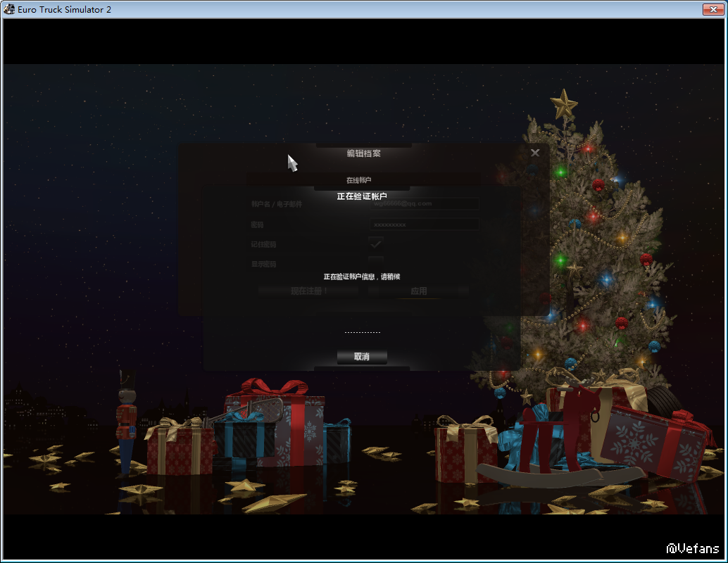Image resolution: width=728 pixels, height=563 pixels.
Task: Click the gold star atop the Christmas tree
Action: [x=564, y=105]
